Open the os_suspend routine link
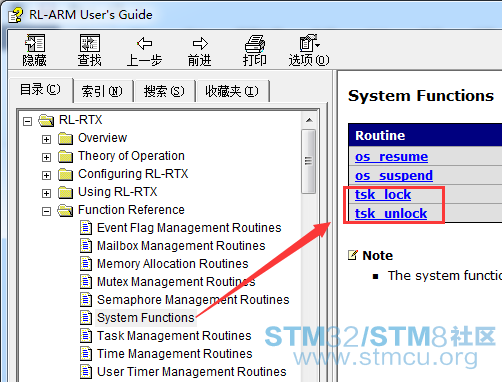Screen dimensions: 502x382 pos(394,175)
